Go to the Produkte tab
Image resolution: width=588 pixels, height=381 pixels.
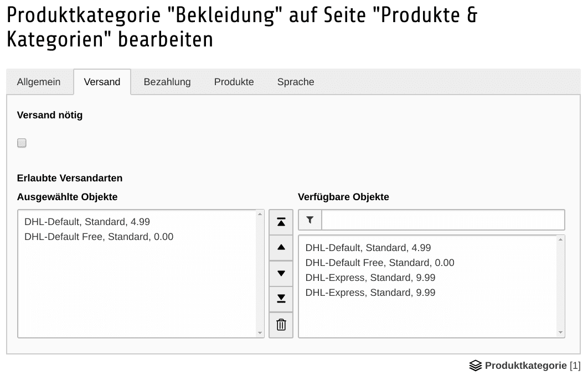coord(234,82)
